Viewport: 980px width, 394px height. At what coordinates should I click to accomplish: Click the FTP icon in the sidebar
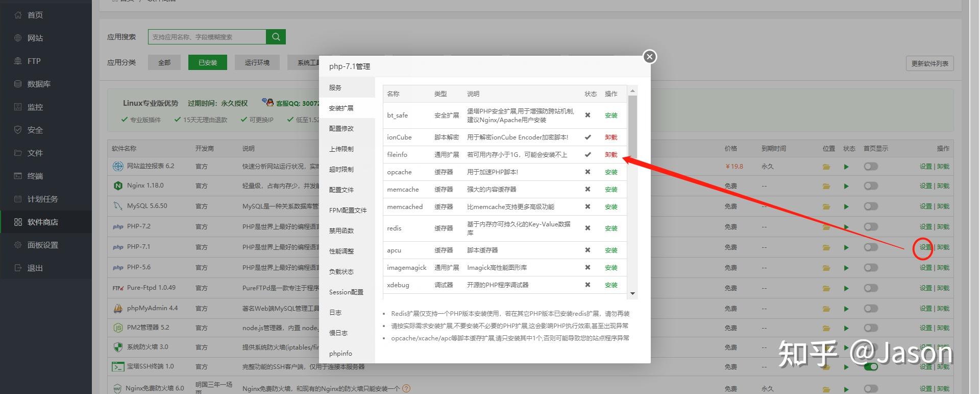[x=18, y=61]
